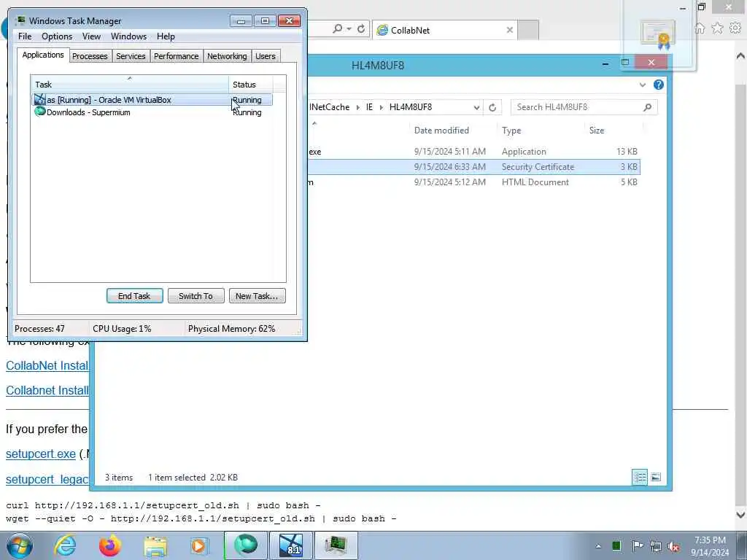
Task: Expand the Explorer ribbon chevron
Action: (643, 85)
